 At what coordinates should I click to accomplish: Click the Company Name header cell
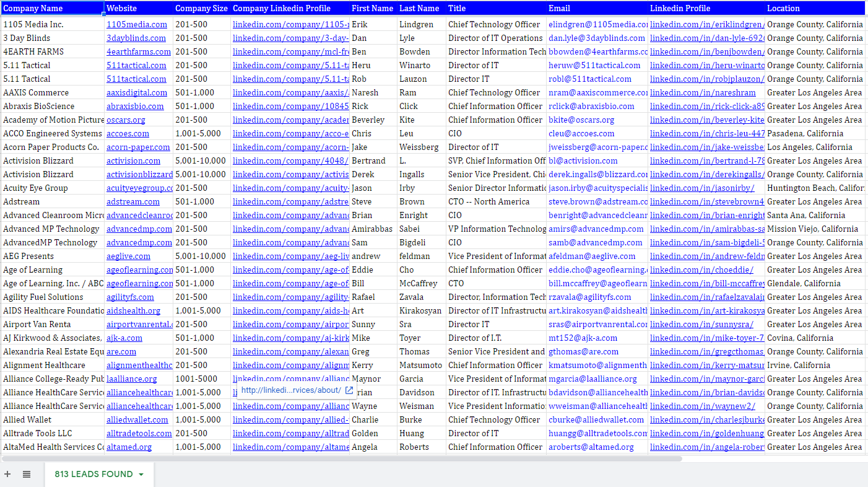coord(52,9)
